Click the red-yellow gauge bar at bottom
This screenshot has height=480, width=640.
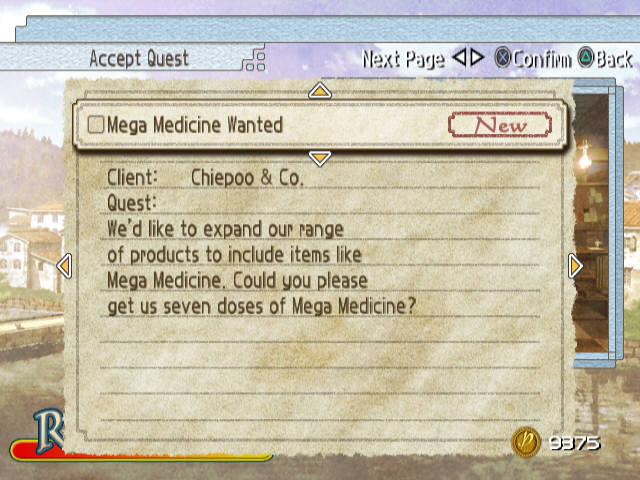coord(141,452)
